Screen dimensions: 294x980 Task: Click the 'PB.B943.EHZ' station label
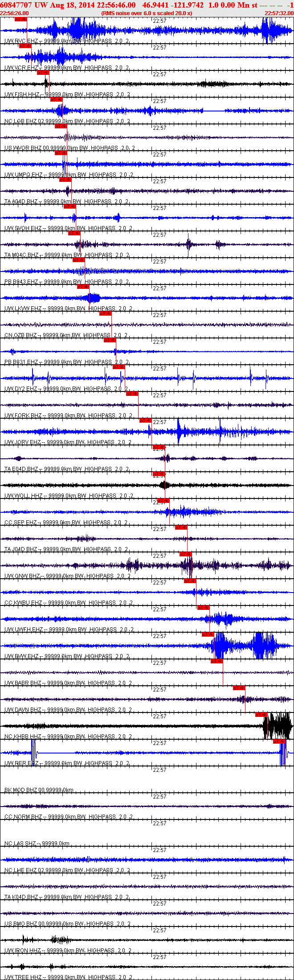21,282
